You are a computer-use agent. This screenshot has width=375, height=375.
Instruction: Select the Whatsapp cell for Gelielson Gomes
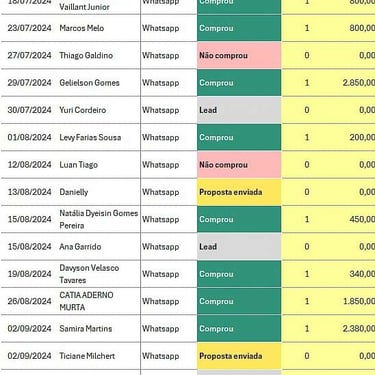coord(169,83)
